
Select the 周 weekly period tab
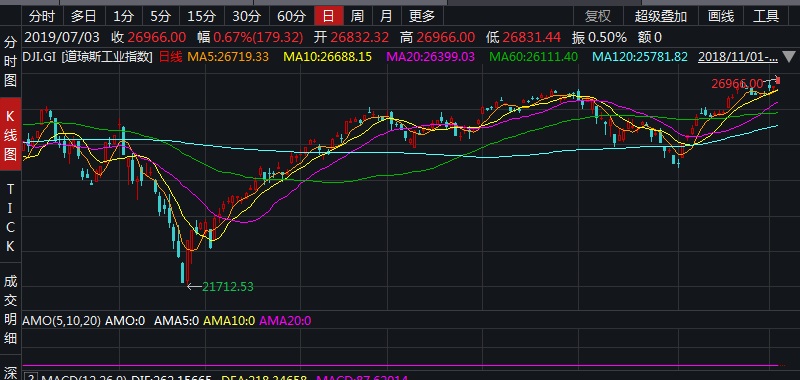[x=357, y=16]
